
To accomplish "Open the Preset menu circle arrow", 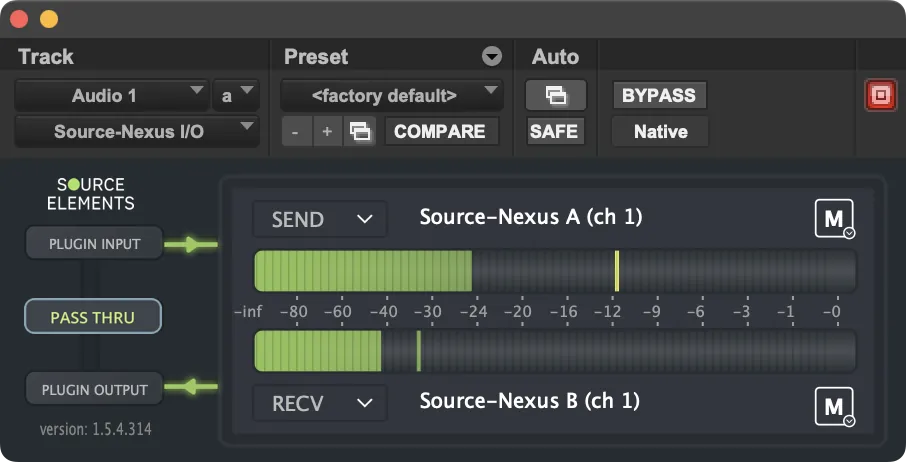I will click(492, 57).
